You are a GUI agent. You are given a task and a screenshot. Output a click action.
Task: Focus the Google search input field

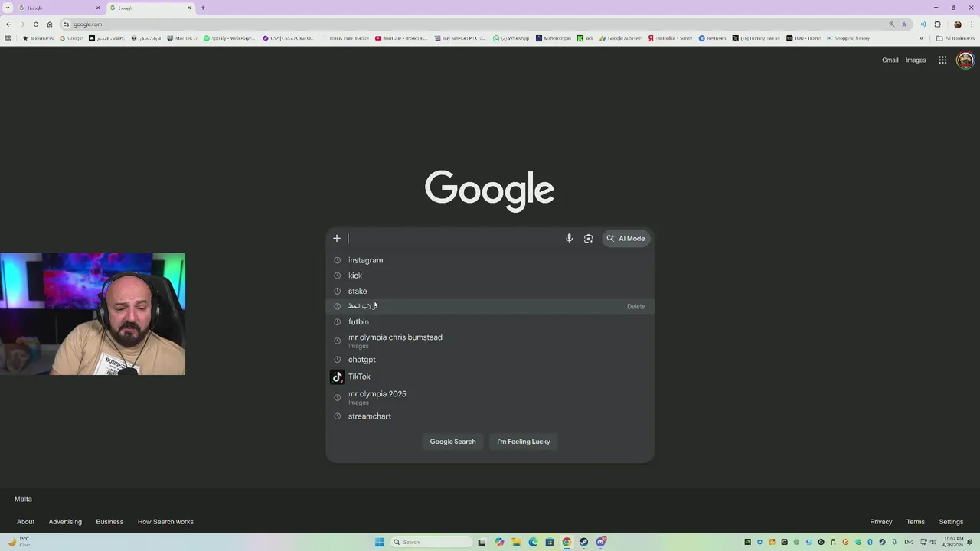tap(453, 238)
